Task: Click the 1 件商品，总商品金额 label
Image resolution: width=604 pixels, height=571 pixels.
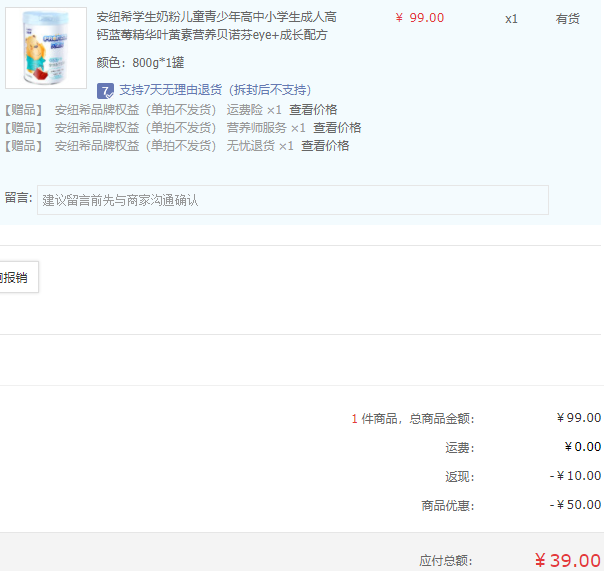Action: (413, 419)
